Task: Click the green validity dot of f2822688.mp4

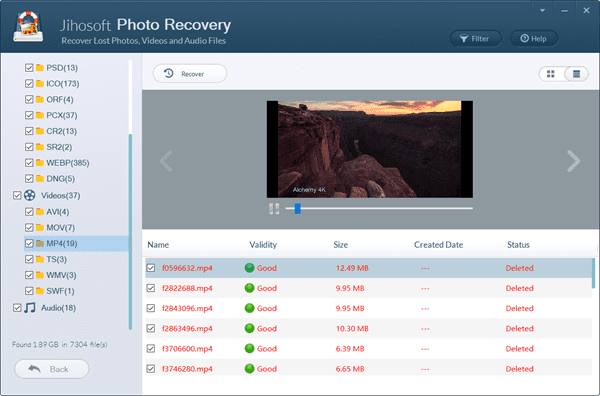Action: click(x=249, y=288)
